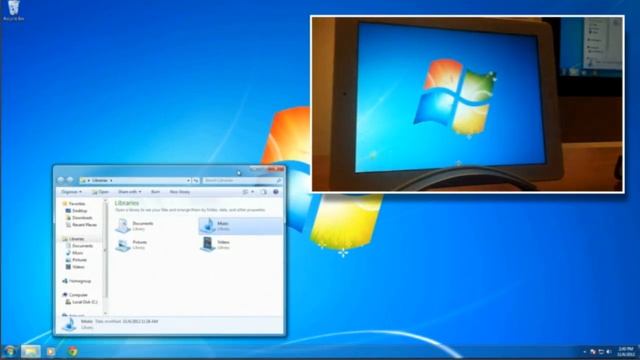Go forward with the Explorer Forward arrow
640x360 pixels.
click(70, 180)
